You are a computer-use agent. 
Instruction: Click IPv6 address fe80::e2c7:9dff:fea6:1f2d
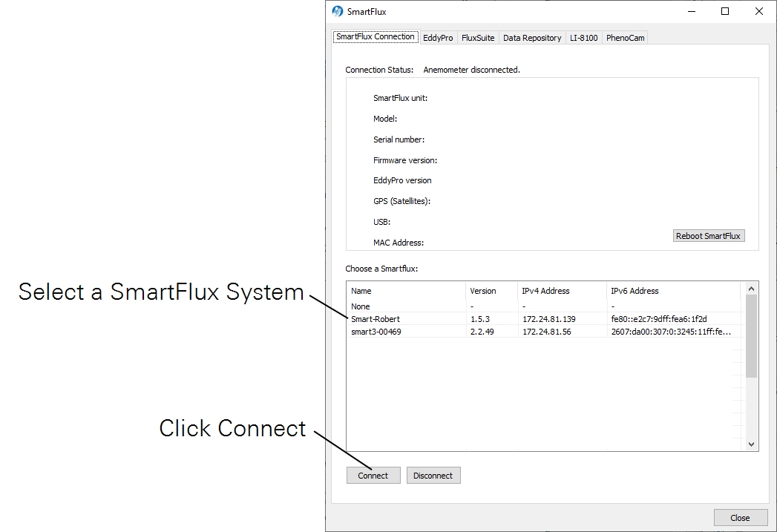coord(659,319)
